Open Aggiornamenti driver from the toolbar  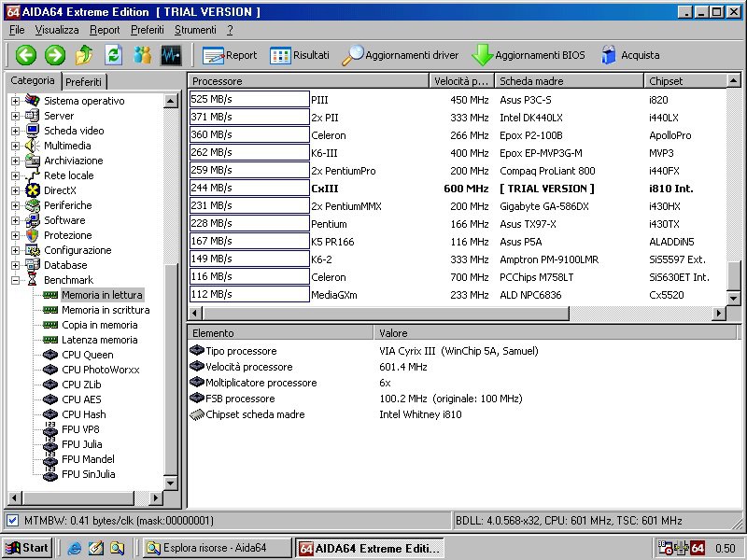coord(401,55)
